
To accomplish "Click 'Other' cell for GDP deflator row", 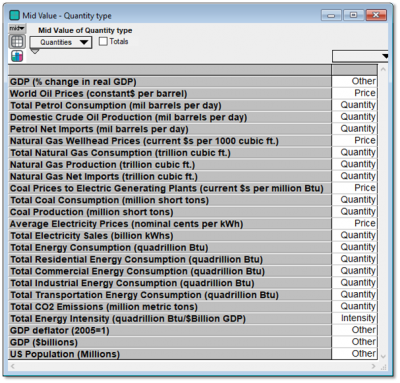I will click(355, 330).
